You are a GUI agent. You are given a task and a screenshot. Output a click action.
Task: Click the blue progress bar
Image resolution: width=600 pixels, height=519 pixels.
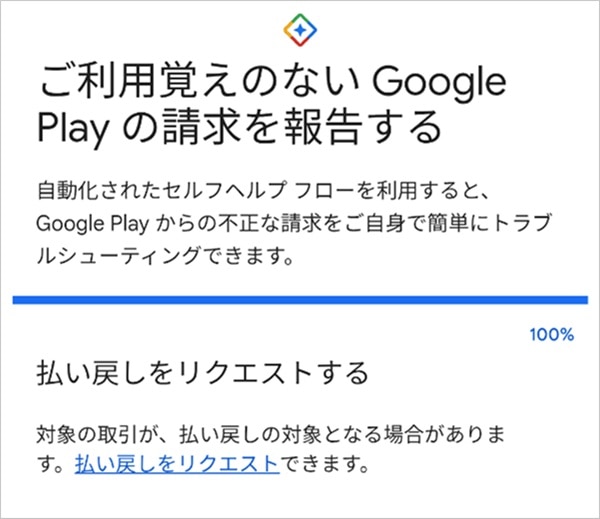(300, 299)
